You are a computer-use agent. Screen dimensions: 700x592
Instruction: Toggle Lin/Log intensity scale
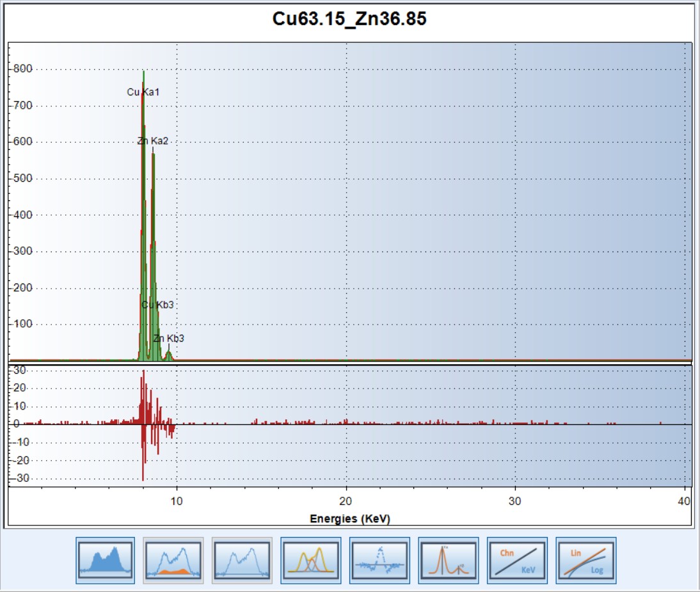click(x=586, y=560)
